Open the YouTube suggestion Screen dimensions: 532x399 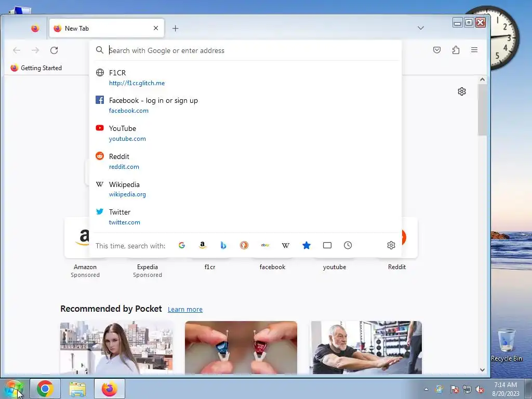coord(246,134)
